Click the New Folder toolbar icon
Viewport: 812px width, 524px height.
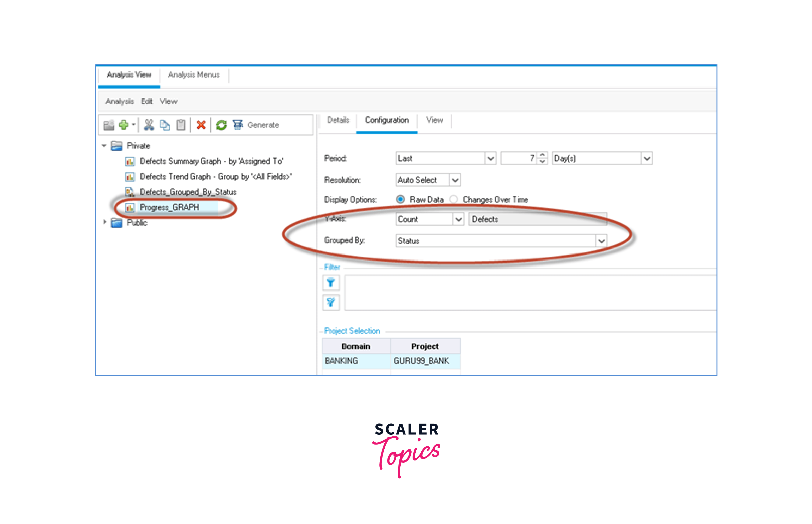pos(108,126)
